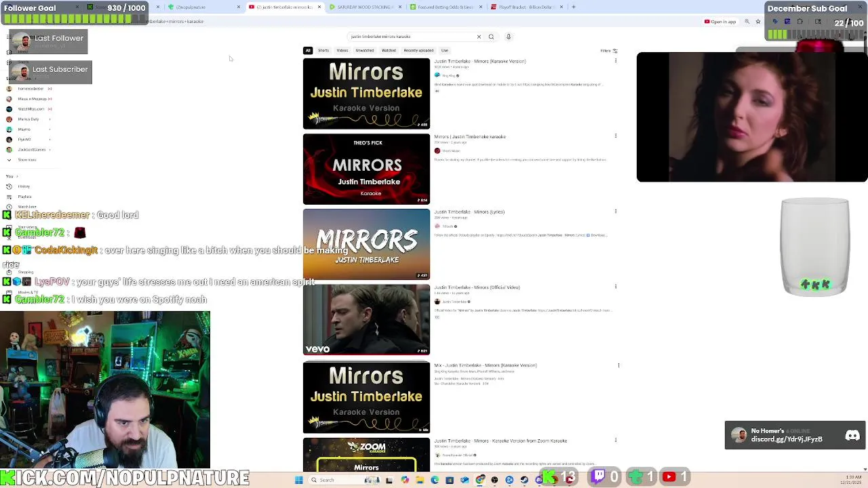Viewport: 868px width, 488px height.
Task: Select the Recently uploaded filter chip
Action: [x=418, y=50]
